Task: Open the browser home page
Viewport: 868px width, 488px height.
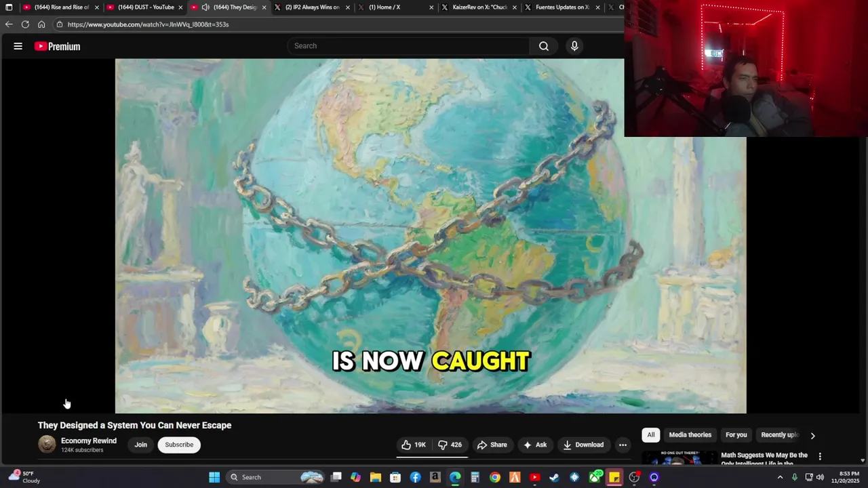Action: [41, 24]
